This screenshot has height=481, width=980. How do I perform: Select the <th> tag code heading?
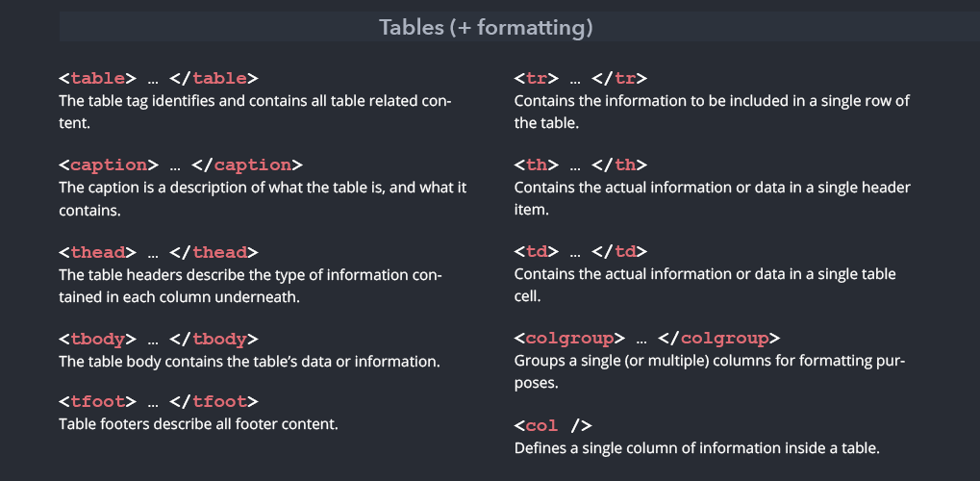coord(581,165)
